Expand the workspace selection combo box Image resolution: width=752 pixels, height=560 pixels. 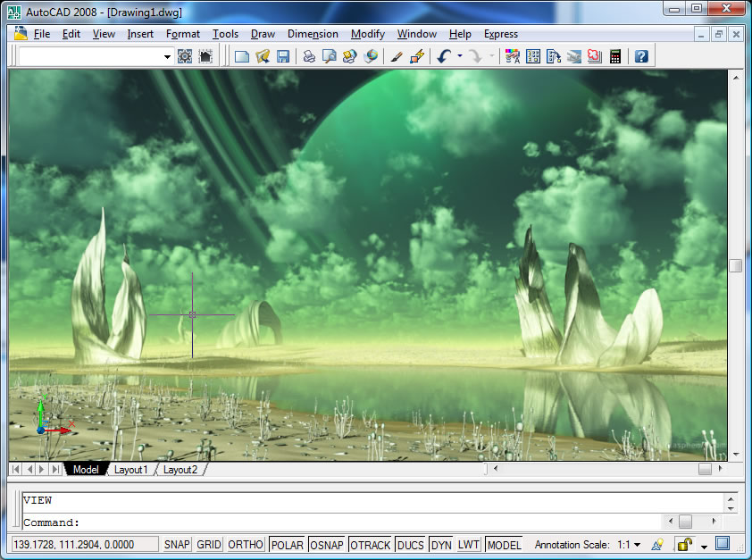(167, 56)
